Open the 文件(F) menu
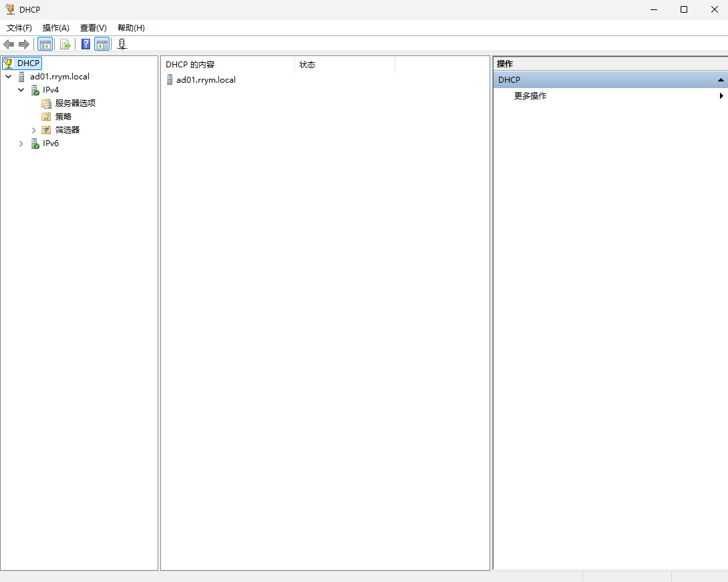 [x=19, y=28]
